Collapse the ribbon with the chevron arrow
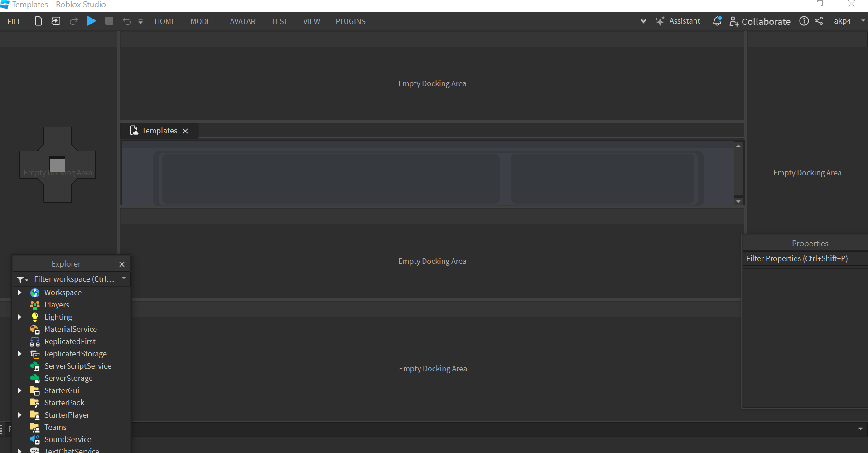 coord(643,21)
